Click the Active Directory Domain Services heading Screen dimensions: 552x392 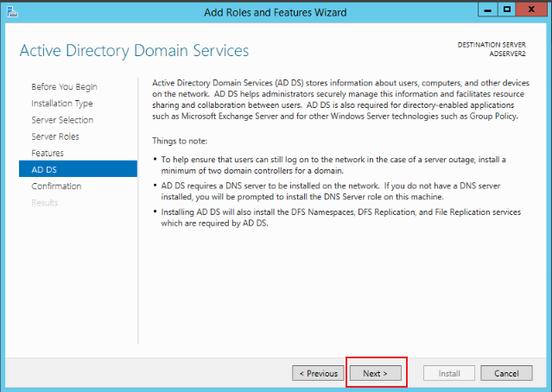click(x=134, y=51)
